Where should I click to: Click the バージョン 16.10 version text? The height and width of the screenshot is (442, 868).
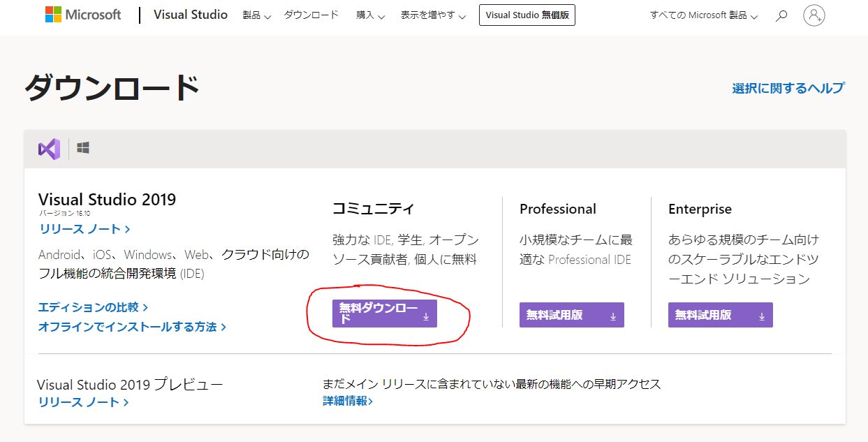64,214
